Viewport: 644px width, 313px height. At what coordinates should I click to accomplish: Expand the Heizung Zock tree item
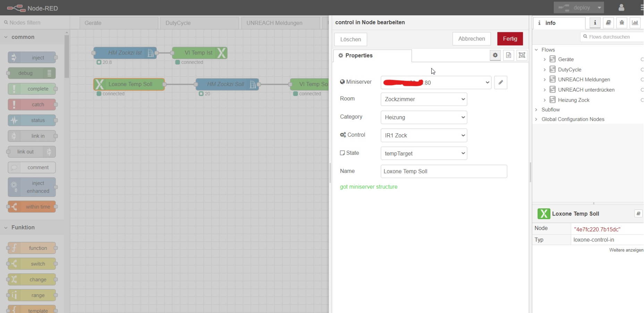[x=545, y=100]
